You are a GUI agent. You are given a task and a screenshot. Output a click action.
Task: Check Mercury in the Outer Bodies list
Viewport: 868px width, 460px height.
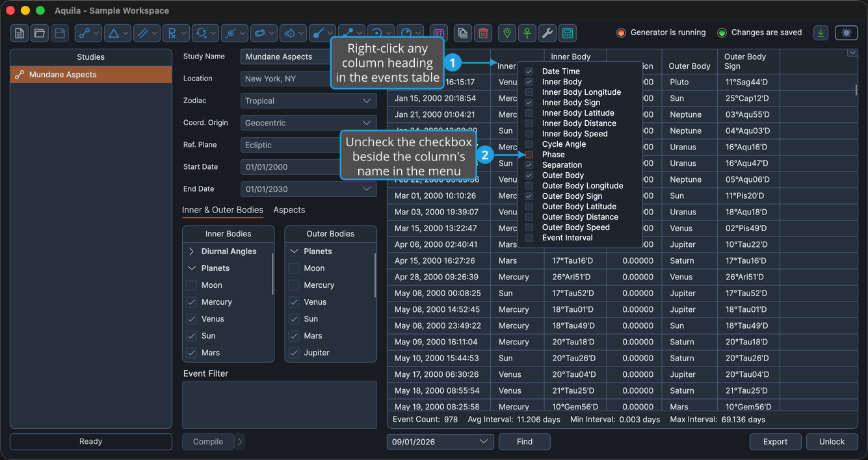294,285
